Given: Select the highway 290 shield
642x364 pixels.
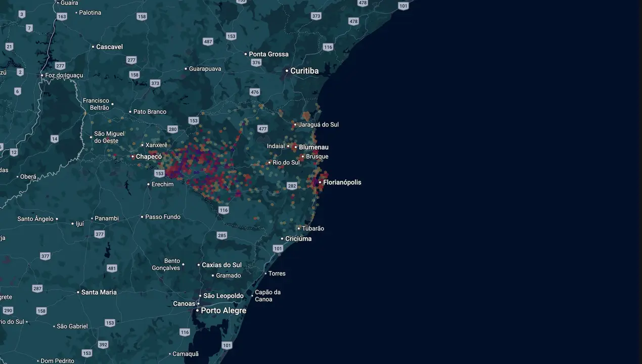Looking at the screenshot, I should [8, 310].
